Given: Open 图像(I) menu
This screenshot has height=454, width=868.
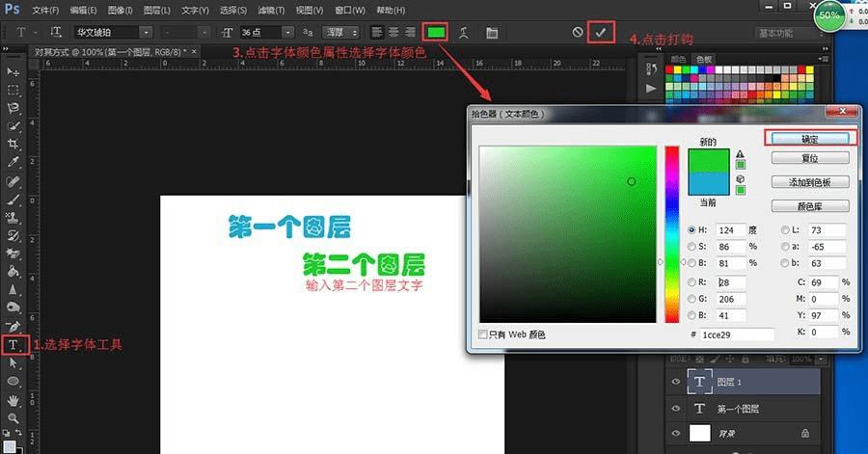Looking at the screenshot, I should click(121, 10).
